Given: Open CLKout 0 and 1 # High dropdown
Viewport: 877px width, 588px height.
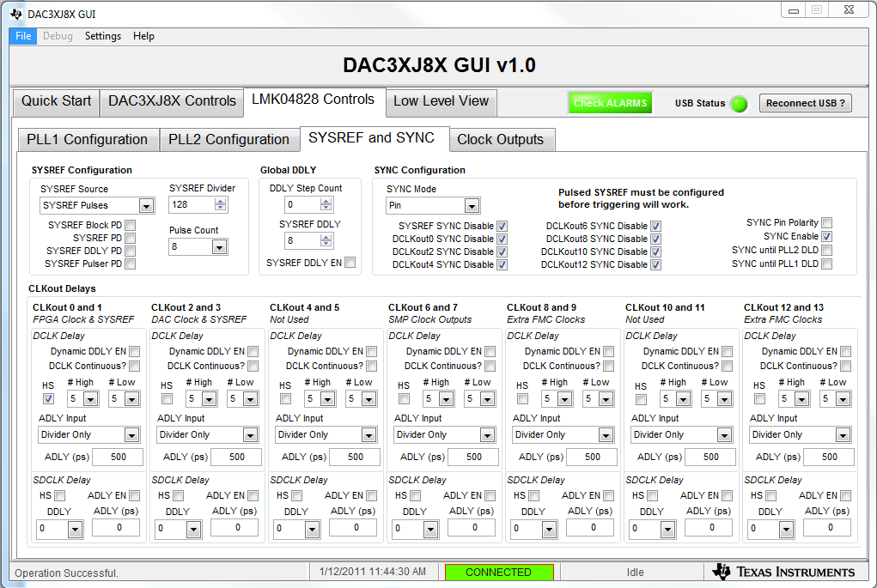Looking at the screenshot, I should coord(90,399).
